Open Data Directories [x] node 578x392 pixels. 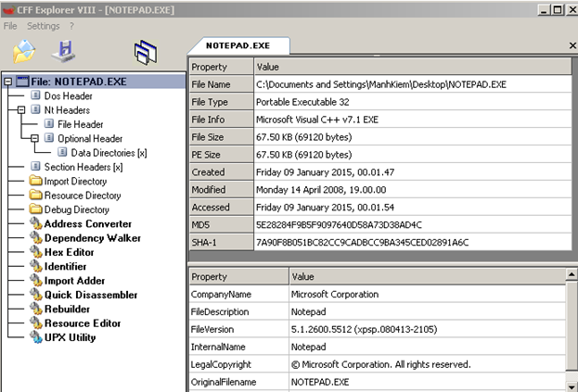pyautogui.click(x=109, y=153)
